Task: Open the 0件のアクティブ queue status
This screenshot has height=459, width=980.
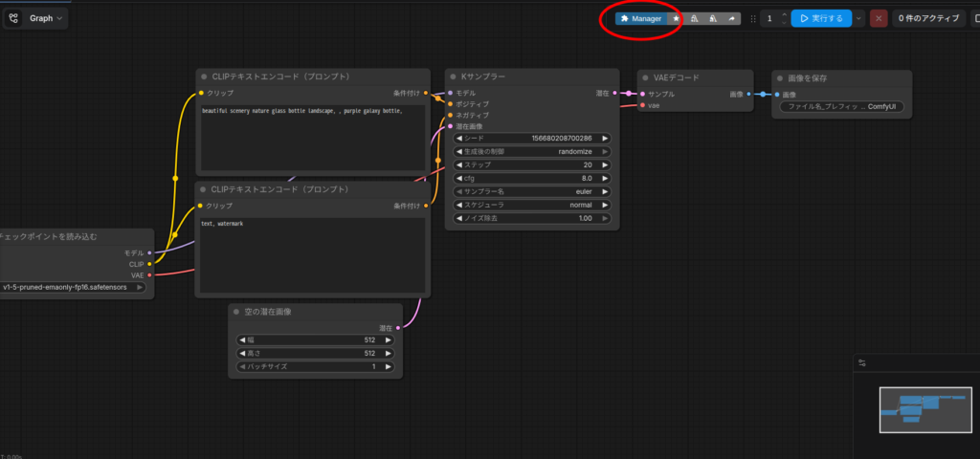Action: 928,18
